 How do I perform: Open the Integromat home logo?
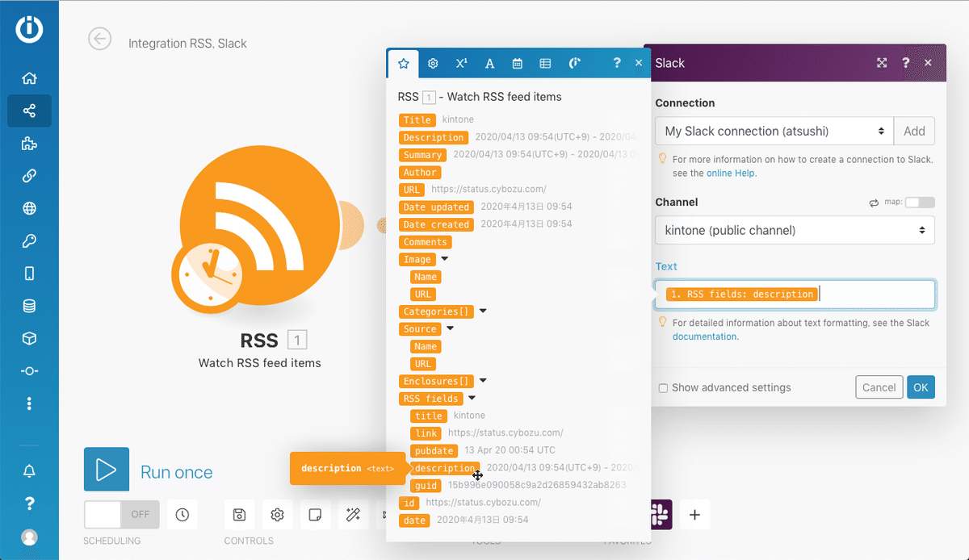29,29
